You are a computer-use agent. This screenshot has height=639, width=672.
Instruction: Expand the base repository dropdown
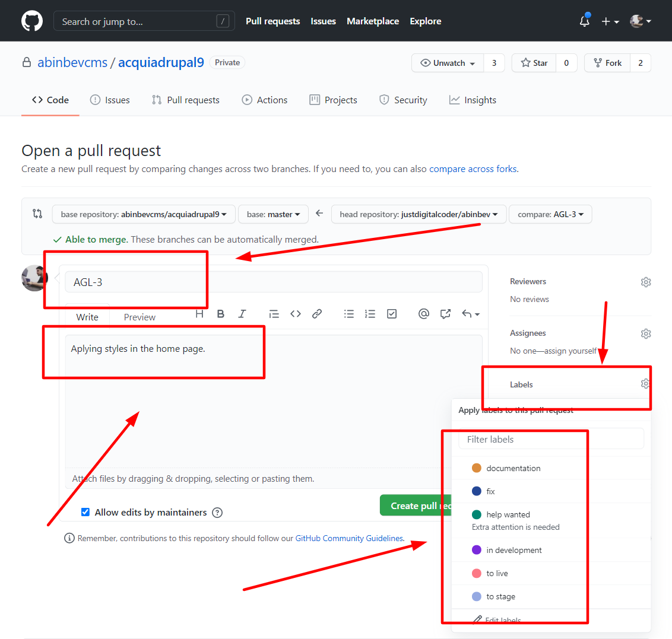144,214
